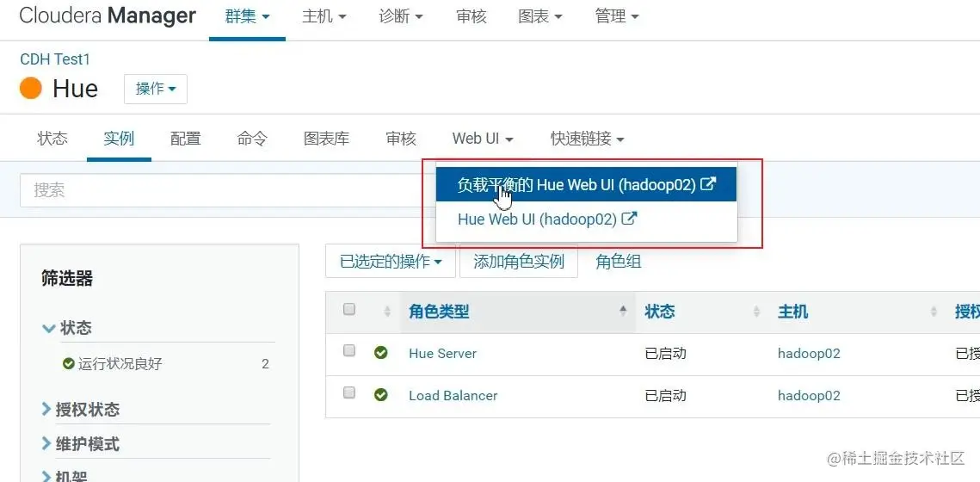The width and height of the screenshot is (980, 482).
Task: Switch to the 图表库 tab
Action: 326,139
